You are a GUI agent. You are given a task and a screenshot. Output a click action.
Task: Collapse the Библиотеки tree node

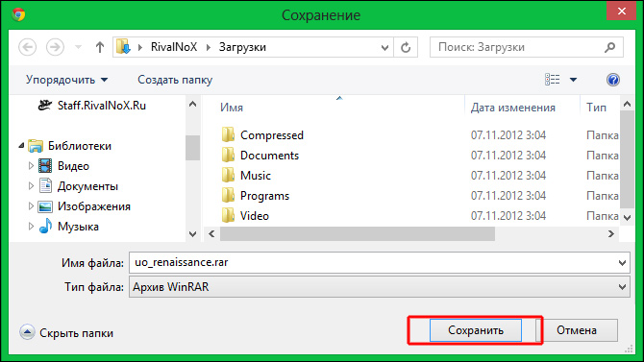[21, 145]
